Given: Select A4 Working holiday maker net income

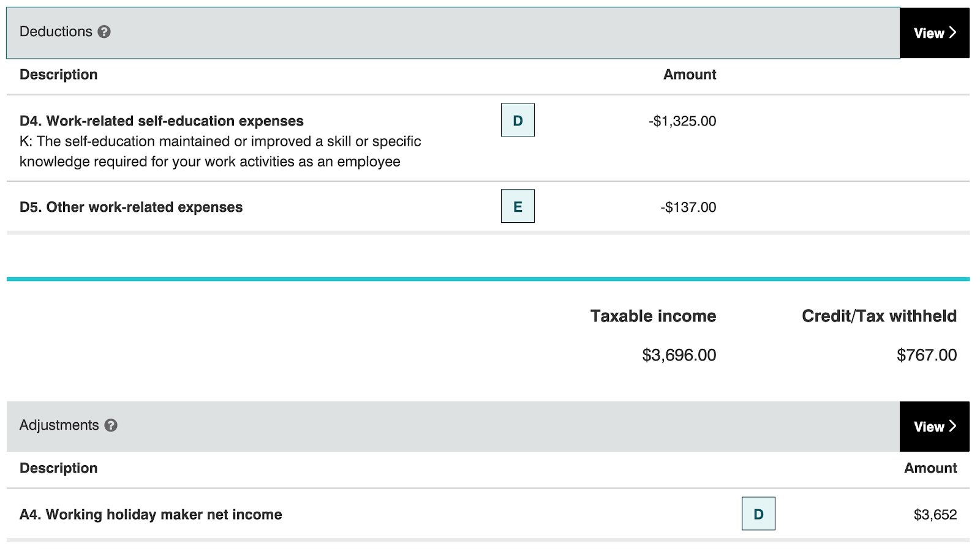Looking at the screenshot, I should point(151,515).
